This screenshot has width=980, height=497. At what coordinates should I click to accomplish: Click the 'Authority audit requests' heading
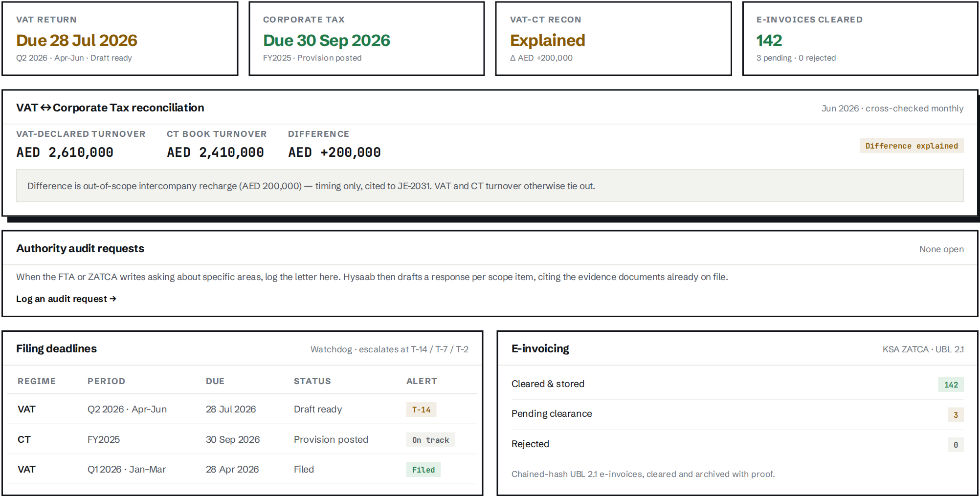point(80,248)
